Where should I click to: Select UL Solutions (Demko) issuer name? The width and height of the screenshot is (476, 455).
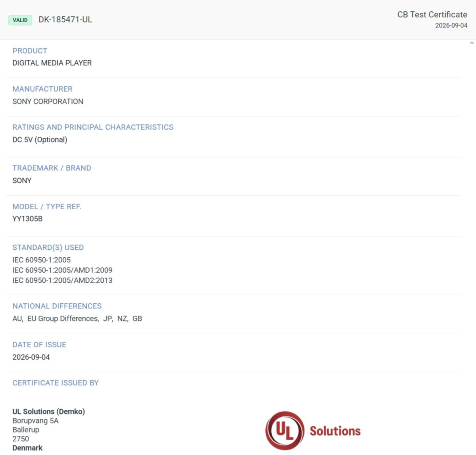49,411
